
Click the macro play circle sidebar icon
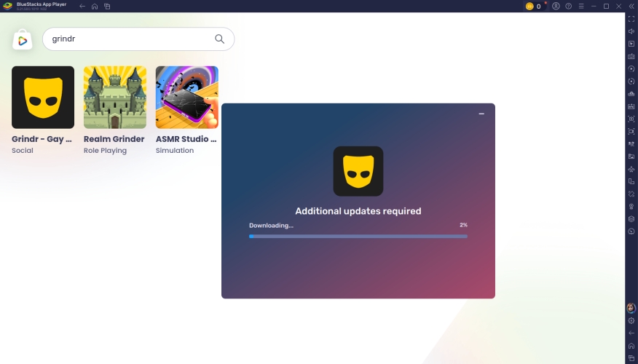pyautogui.click(x=631, y=68)
